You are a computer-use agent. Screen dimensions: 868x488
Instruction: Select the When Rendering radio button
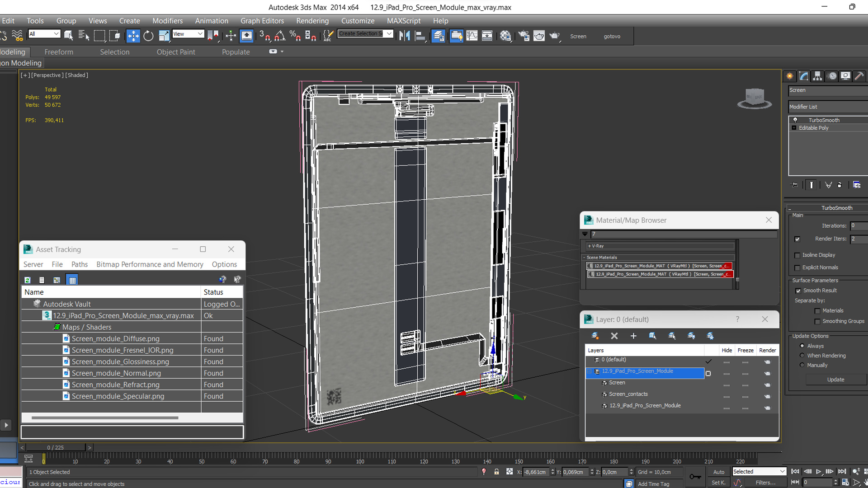(802, 356)
